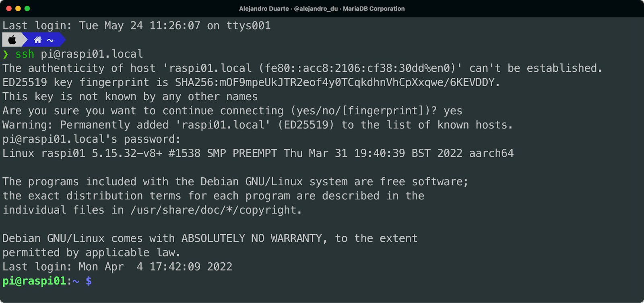This screenshot has width=644, height=303.
Task: Click the home icon in the prompt
Action: pyautogui.click(x=37, y=40)
